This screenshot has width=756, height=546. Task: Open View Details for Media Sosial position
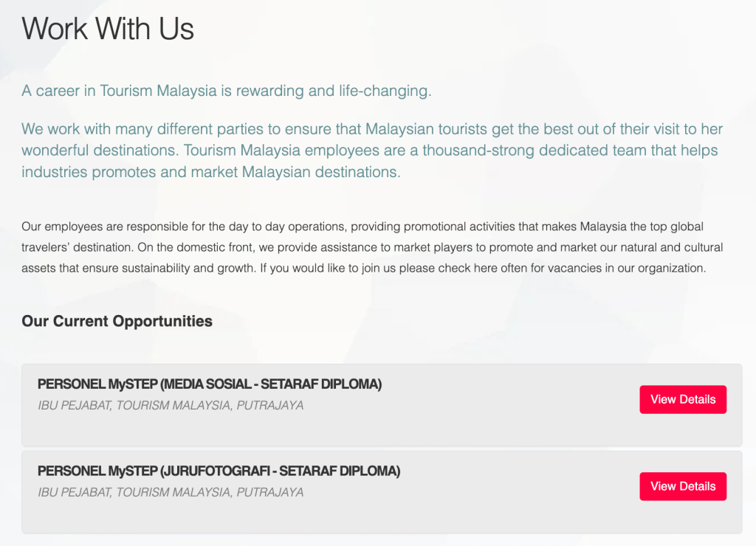pos(683,400)
